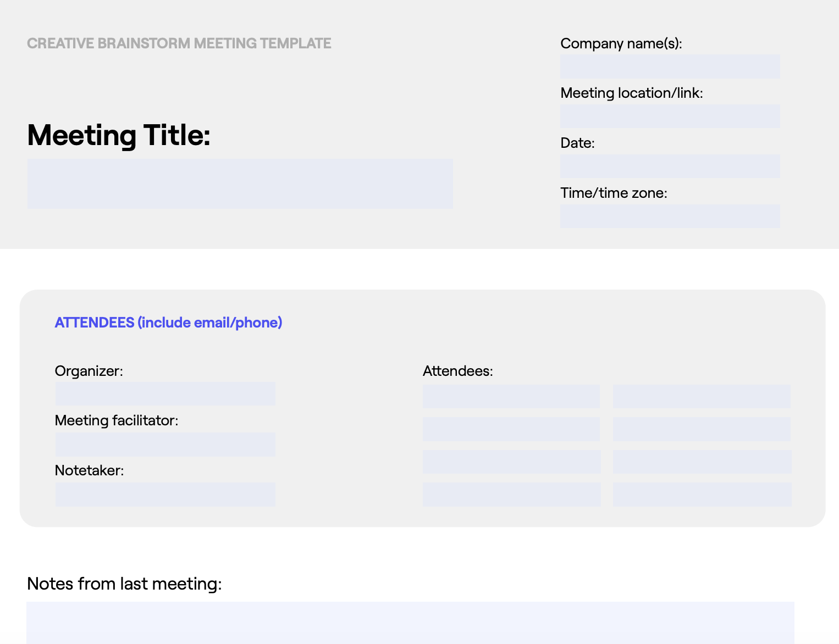Select the second attendee field in left column
Image resolution: width=839 pixels, height=644 pixels.
[x=511, y=429]
